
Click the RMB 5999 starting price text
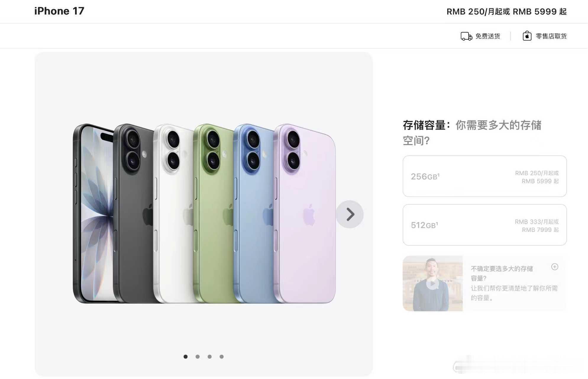pyautogui.click(x=539, y=12)
